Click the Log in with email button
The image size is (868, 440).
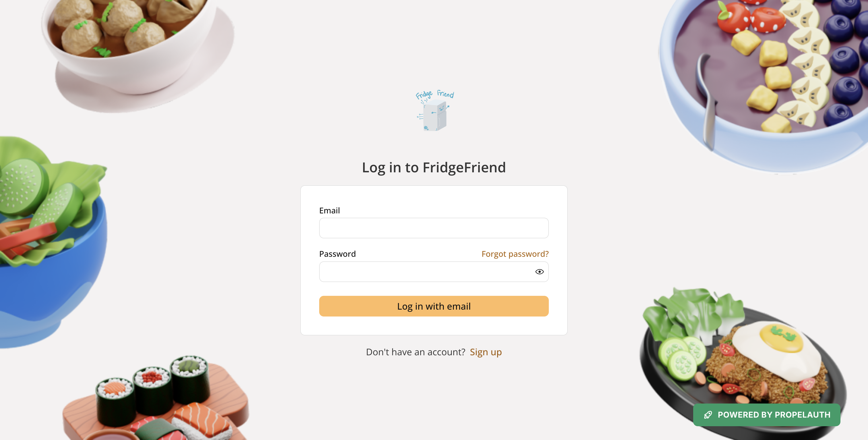[x=434, y=306]
